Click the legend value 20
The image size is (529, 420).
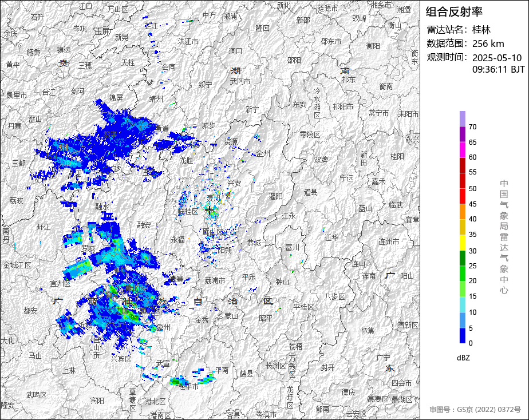(473, 281)
